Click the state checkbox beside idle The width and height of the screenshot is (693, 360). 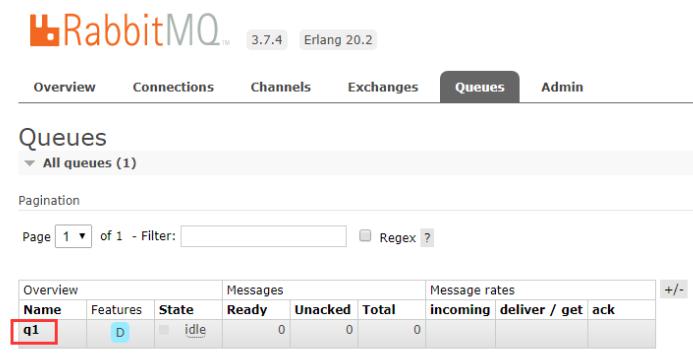tap(164, 330)
